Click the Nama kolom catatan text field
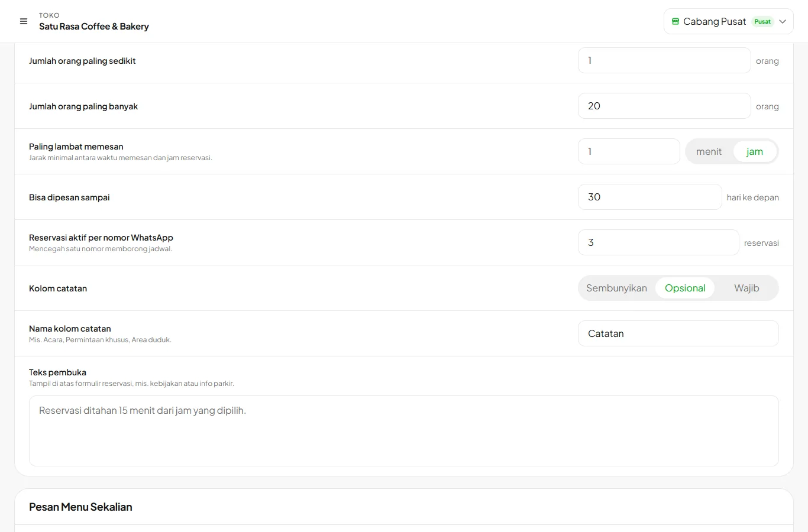 [x=678, y=333]
